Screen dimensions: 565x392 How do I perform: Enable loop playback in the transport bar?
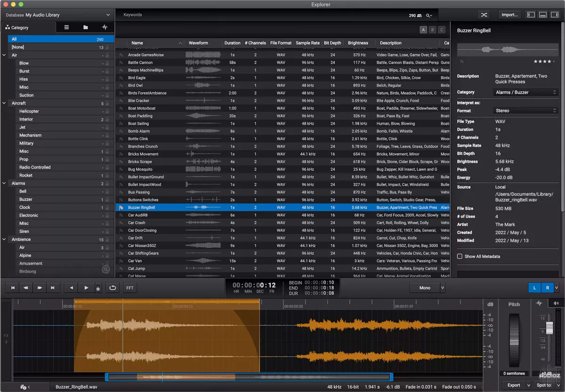[113, 288]
